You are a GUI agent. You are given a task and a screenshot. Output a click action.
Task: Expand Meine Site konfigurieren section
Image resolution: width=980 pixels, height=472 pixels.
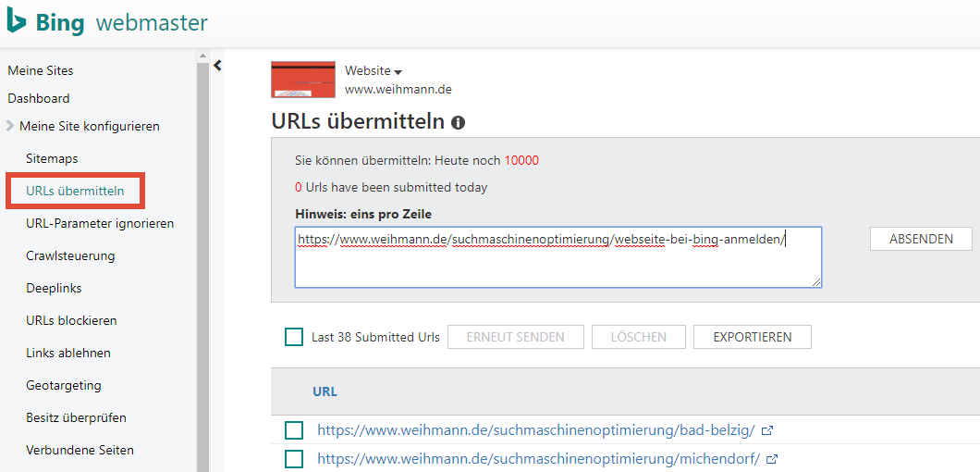[x=83, y=127]
